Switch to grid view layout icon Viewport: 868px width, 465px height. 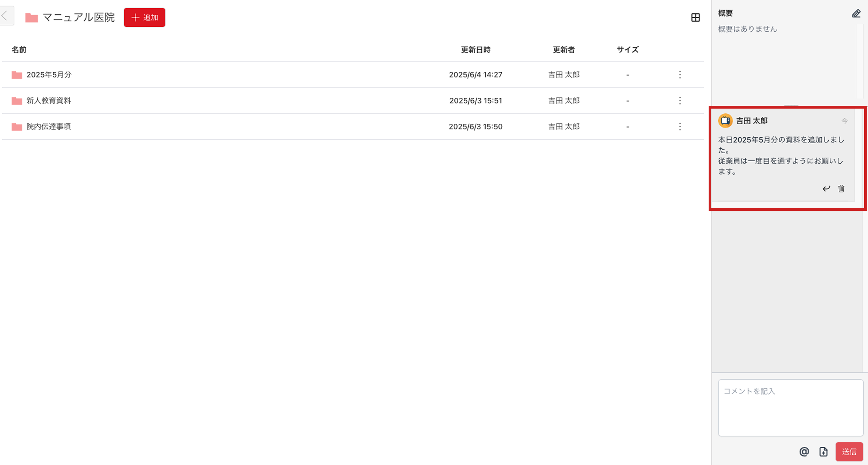pos(695,17)
